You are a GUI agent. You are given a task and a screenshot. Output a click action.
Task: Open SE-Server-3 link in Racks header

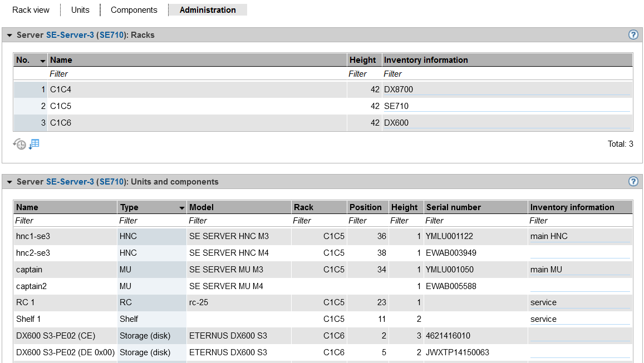click(x=70, y=35)
